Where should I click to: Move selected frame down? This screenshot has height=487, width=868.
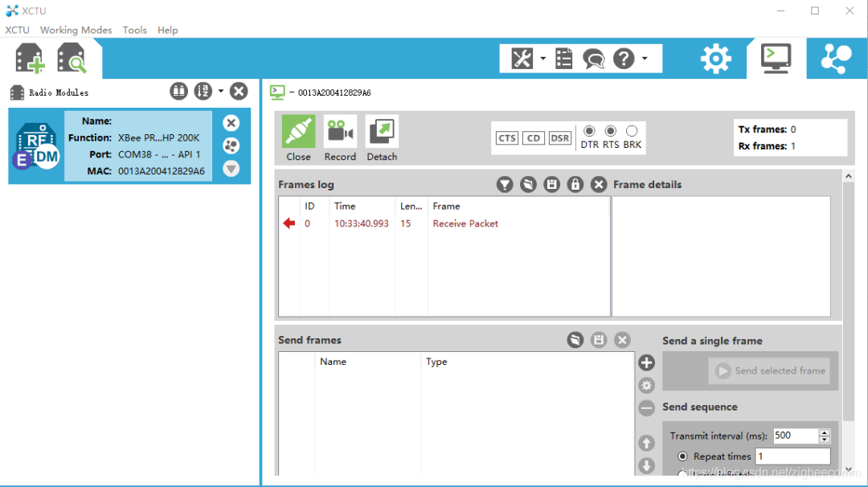[646, 466]
